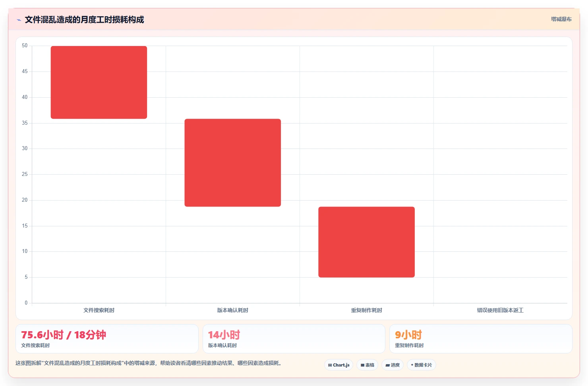This screenshot has width=588, height=386.
Task: Click the red bar for 版本确认耗时
Action: click(233, 163)
